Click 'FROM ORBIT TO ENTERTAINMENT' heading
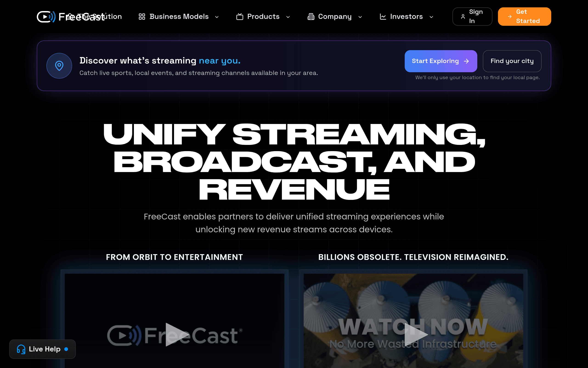This screenshot has height=368, width=588. [x=175, y=257]
